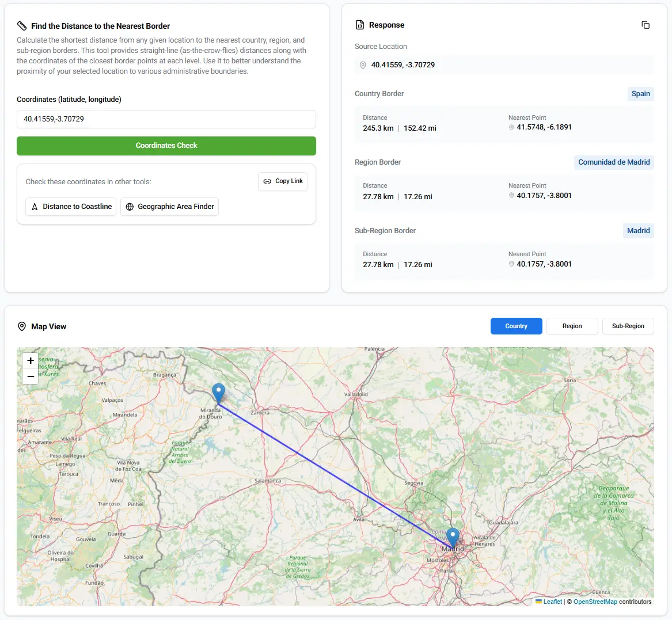Click the globe icon on Geographic Area Finder

129,206
